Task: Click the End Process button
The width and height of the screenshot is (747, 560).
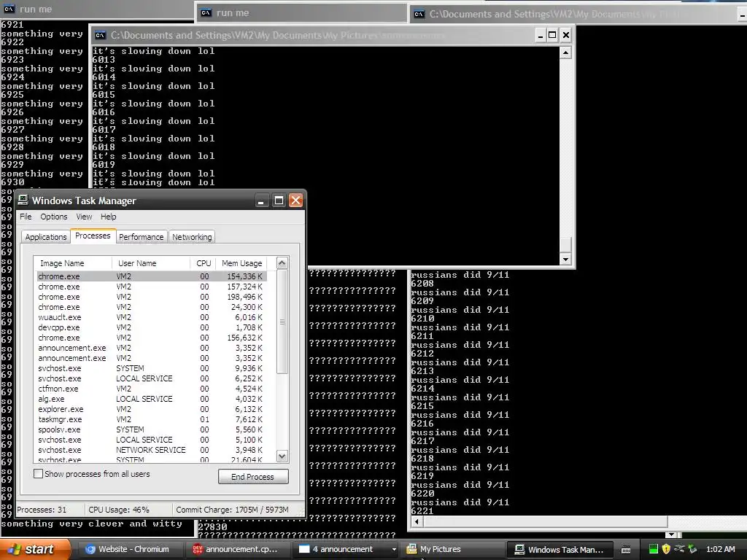Action: tap(253, 477)
